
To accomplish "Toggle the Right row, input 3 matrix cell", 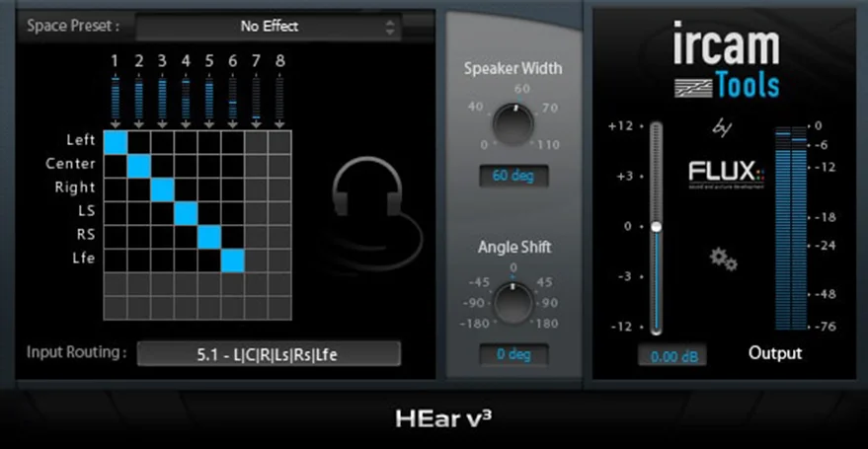I will coord(162,189).
